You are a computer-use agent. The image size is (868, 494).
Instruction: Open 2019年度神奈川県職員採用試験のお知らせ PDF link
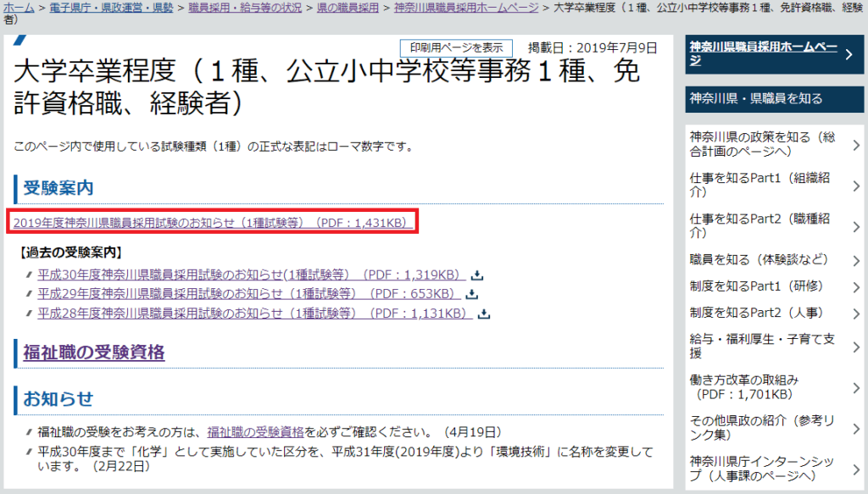213,223
